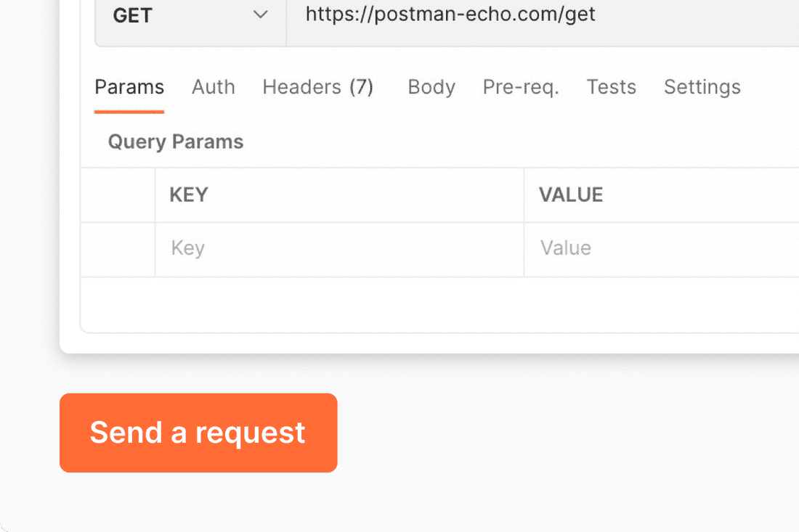Click the Query Params heading
This screenshot has width=799, height=532.
[176, 142]
